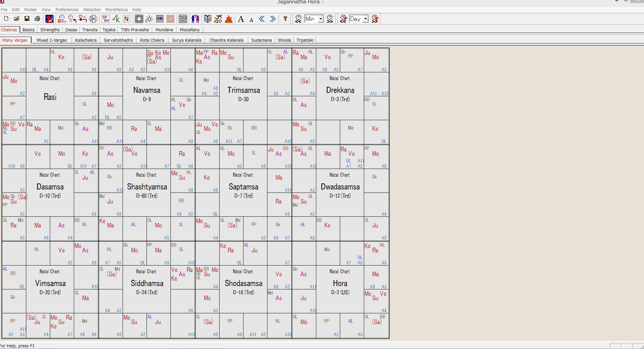Select the Sarvatobhadra sub-tab
The image size is (644, 349).
click(x=118, y=40)
